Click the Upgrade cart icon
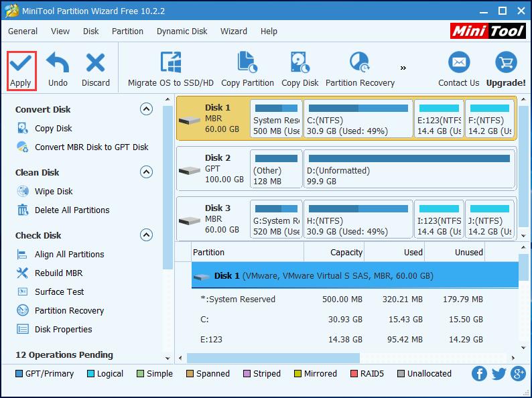The height and width of the screenshot is (398, 532). click(506, 62)
